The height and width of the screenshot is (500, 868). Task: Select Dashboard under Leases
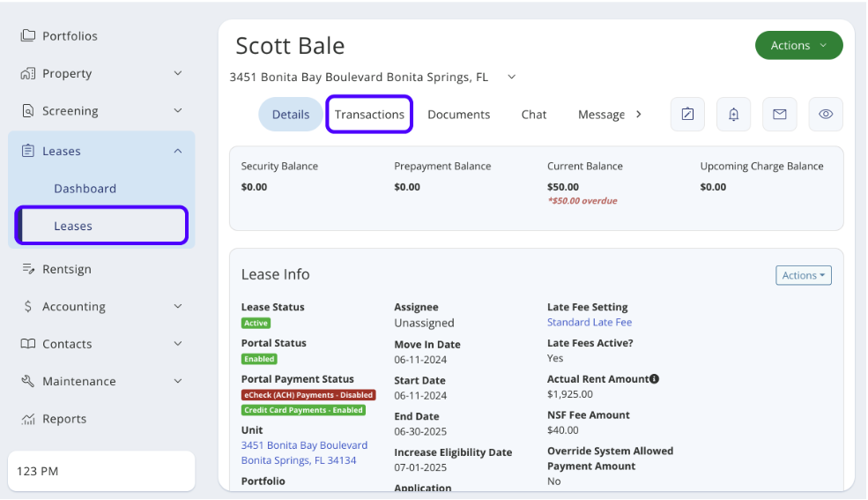coord(85,189)
